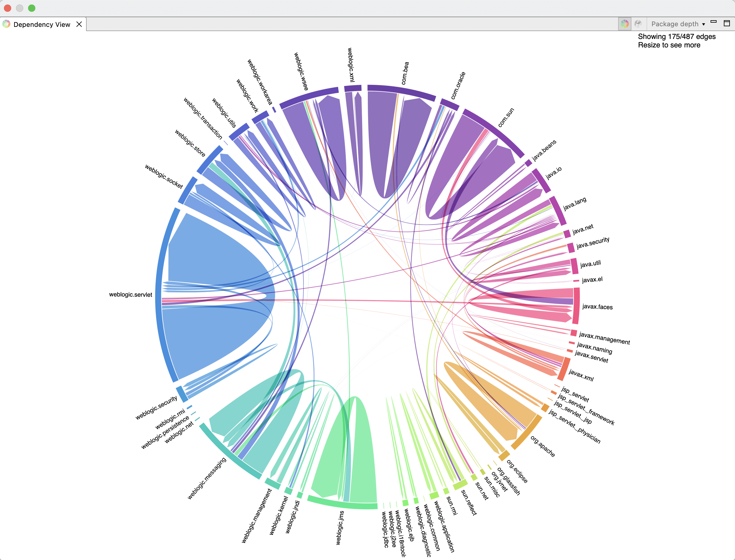Switch to the Dependency View tab

click(42, 24)
